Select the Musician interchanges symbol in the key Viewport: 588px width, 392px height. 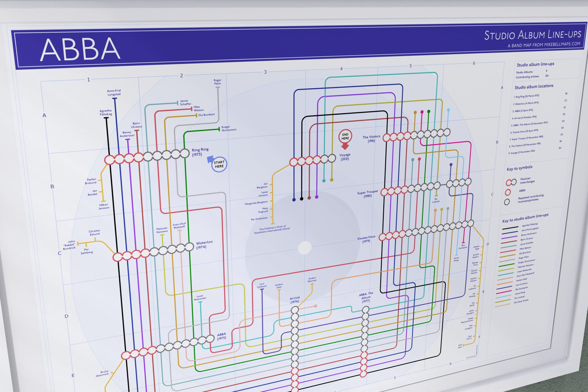(x=511, y=182)
